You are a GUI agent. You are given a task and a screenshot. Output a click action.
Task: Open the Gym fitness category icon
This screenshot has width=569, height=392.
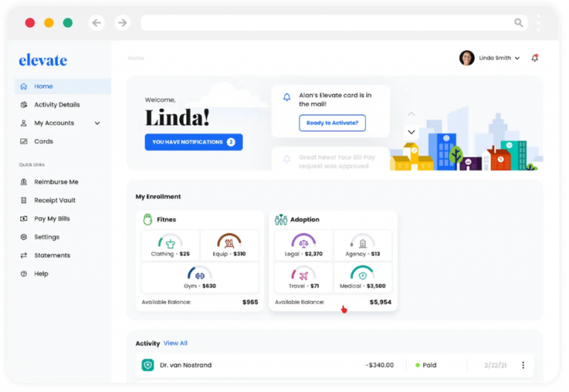(199, 275)
